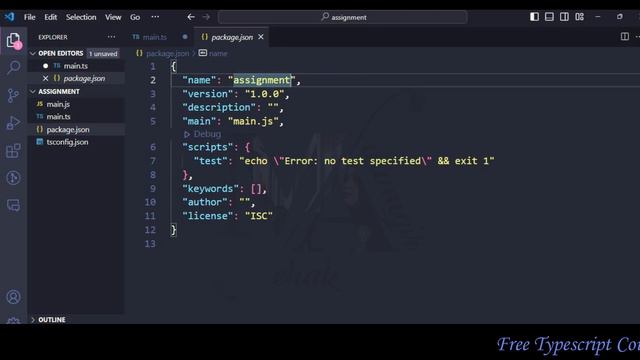This screenshot has height=360, width=640.
Task: Open the File menu
Action: tap(29, 17)
